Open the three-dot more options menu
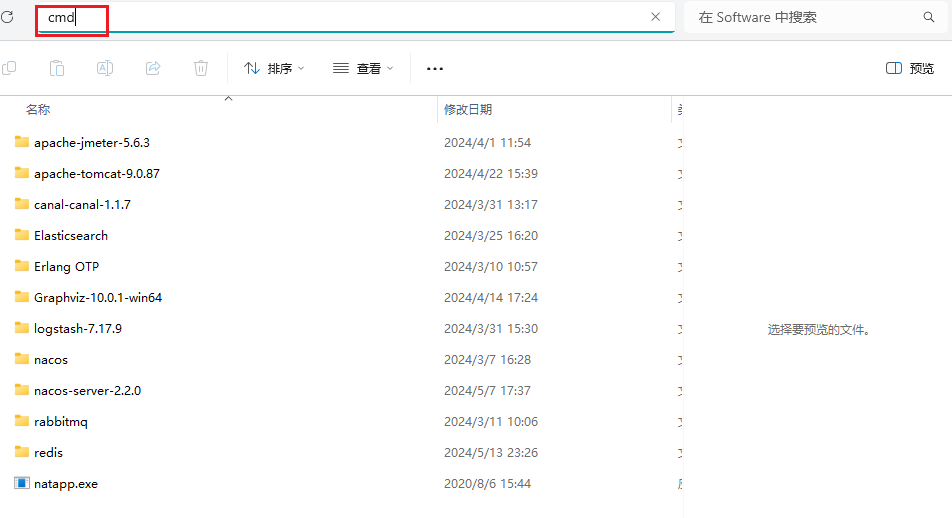 click(435, 69)
